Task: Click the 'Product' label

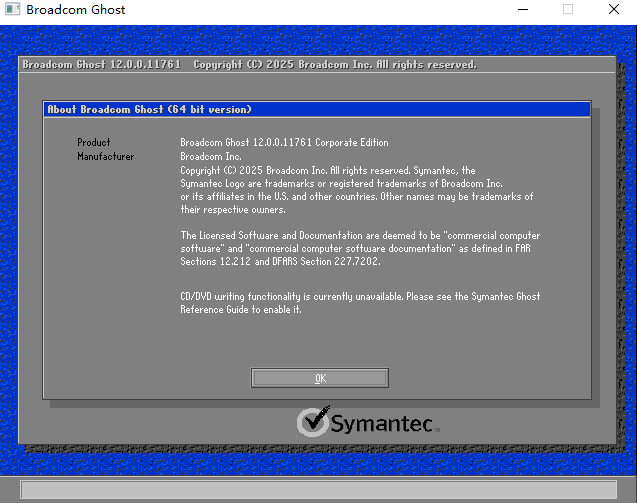Action: pyautogui.click(x=94, y=142)
